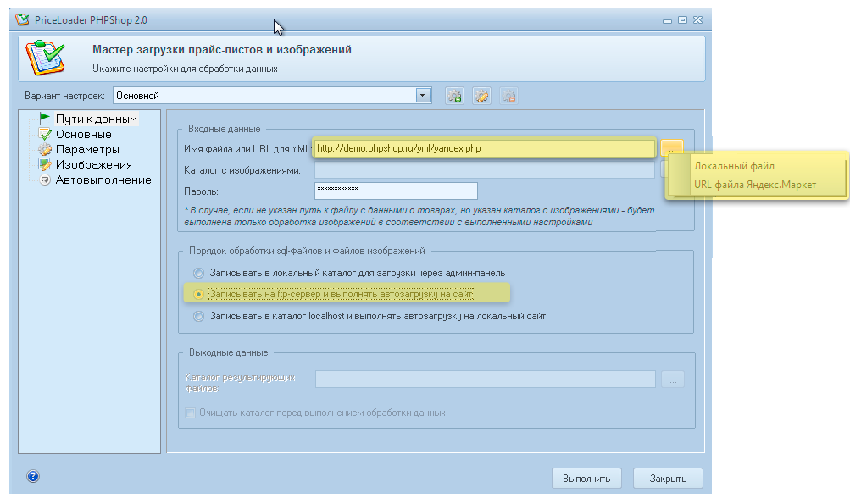Open the Автовыполнение settings section
Image resolution: width=850 pixels, height=504 pixels.
pyautogui.click(x=103, y=180)
